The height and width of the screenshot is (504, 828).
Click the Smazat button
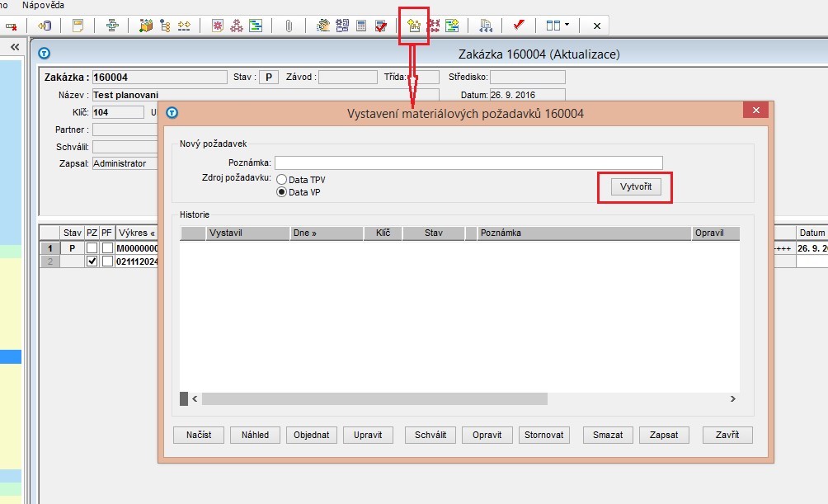point(608,435)
